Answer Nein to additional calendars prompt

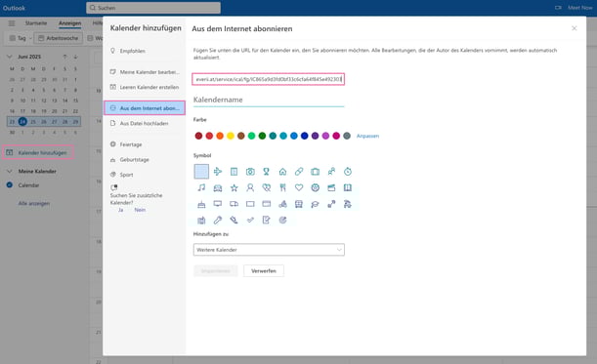(140, 210)
